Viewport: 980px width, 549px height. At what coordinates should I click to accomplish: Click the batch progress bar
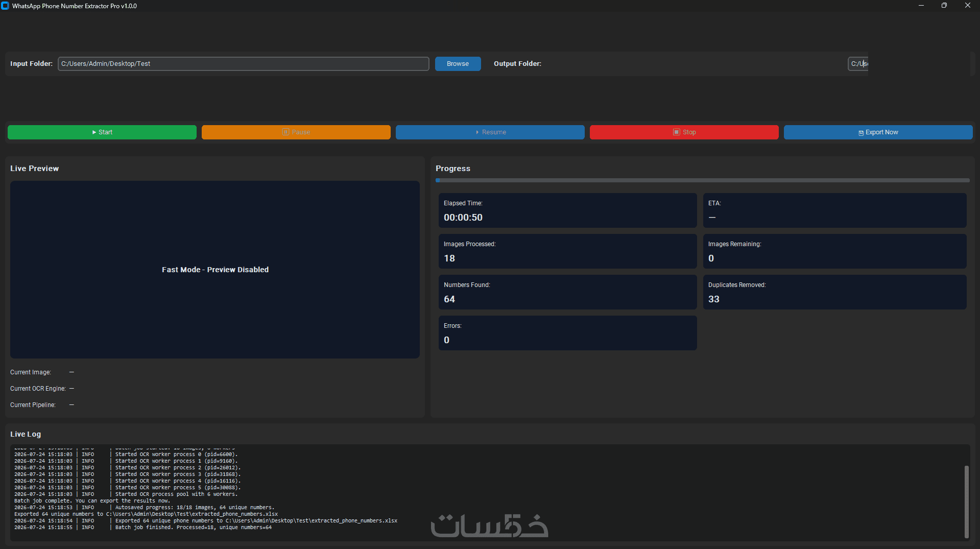click(702, 180)
